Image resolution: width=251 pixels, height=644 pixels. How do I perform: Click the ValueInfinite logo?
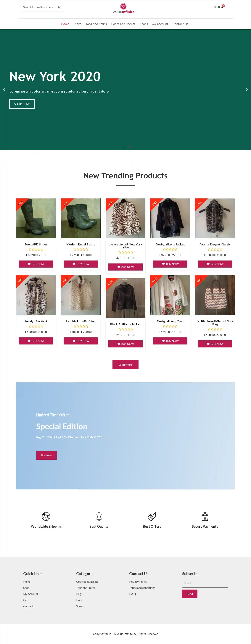tap(123, 9)
